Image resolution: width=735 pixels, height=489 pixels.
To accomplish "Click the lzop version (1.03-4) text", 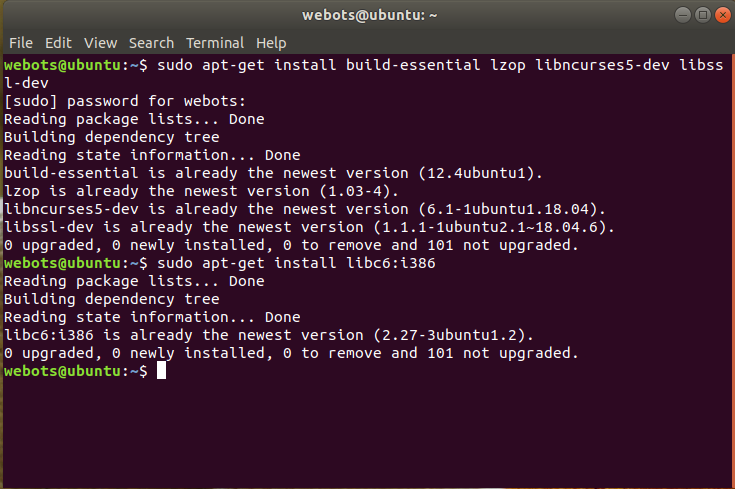I will click(x=359, y=191).
